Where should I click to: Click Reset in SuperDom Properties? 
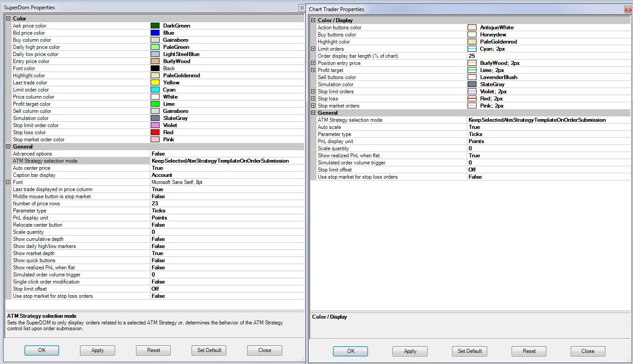[x=153, y=350]
